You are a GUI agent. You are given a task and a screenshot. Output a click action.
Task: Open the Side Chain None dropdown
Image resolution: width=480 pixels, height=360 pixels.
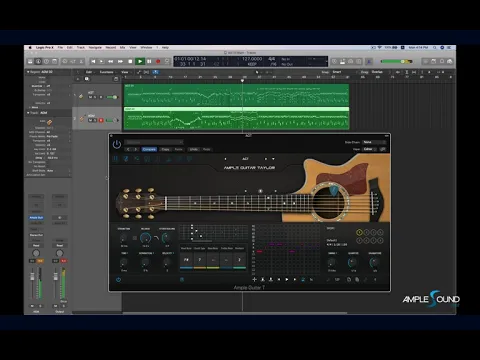374,142
